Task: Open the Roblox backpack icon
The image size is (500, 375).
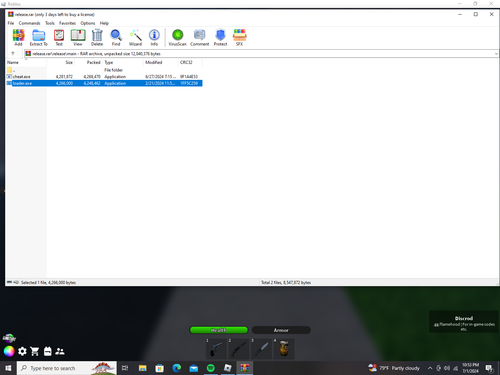Action: click(48, 351)
